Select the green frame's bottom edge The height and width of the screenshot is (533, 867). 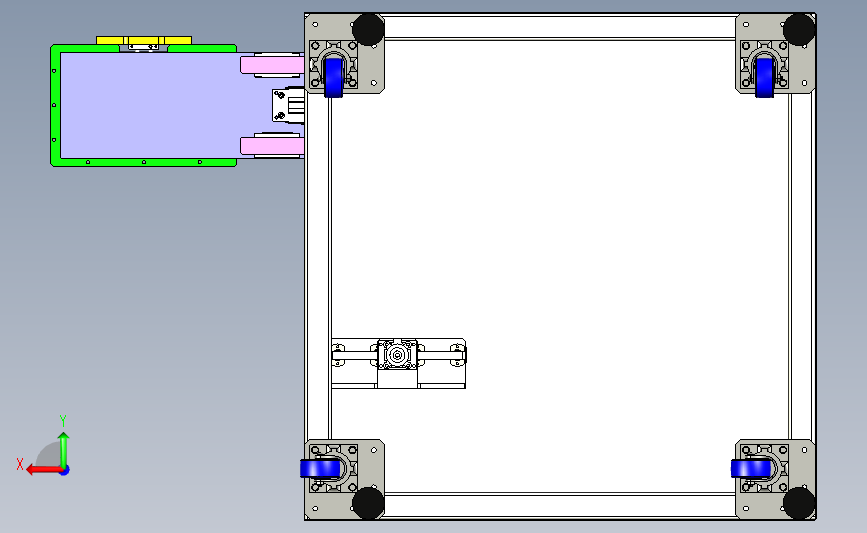(x=144, y=162)
